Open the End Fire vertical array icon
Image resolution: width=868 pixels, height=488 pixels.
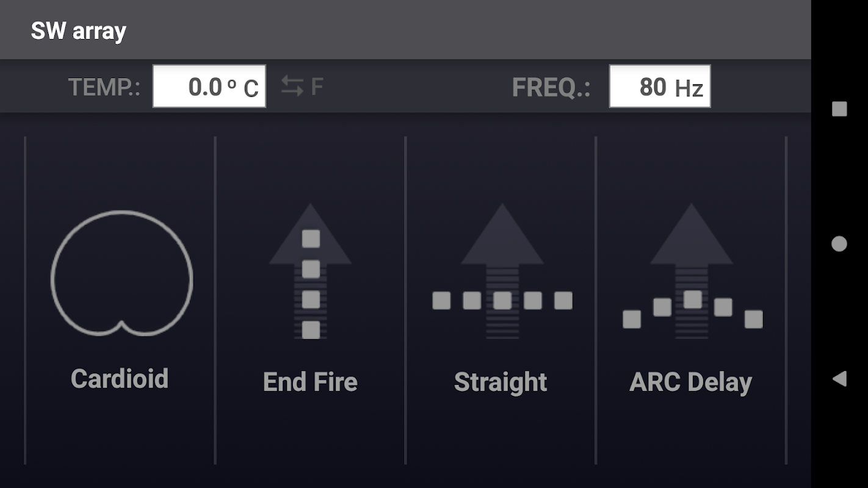311,272
